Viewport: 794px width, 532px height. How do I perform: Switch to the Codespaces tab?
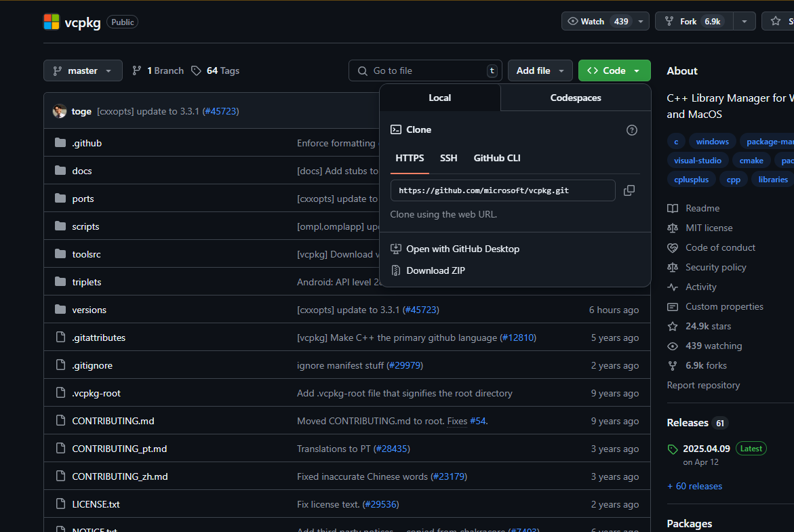(x=575, y=98)
